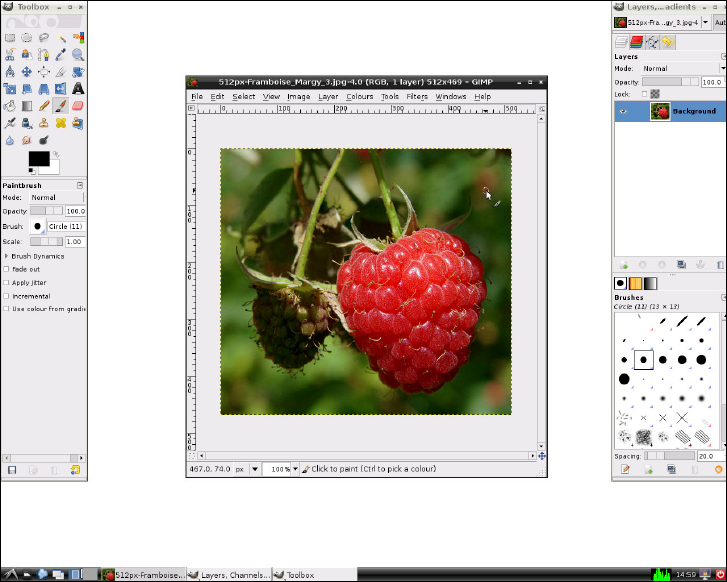Pick the Zoom magnifier tool
Image resolution: width=727 pixels, height=582 pixels.
(x=78, y=54)
